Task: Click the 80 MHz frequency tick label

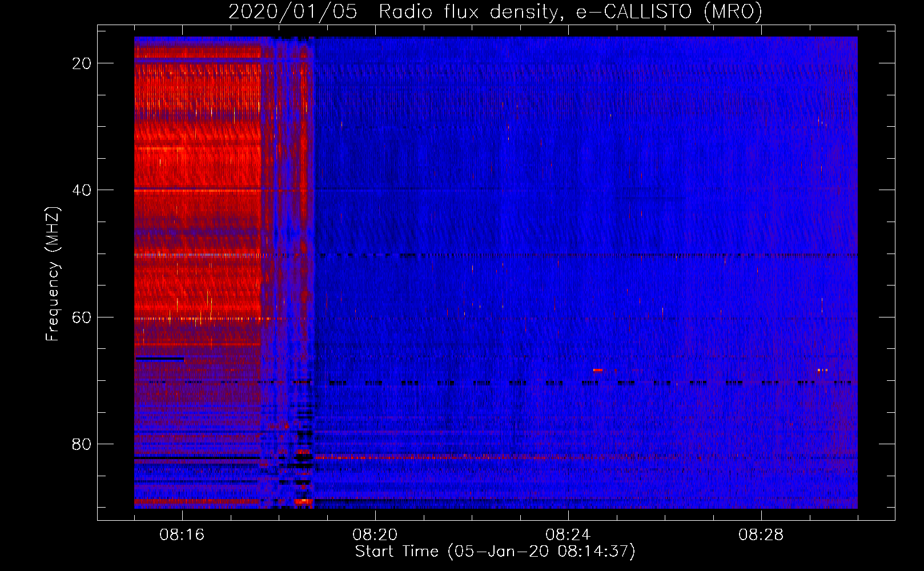Action: pyautogui.click(x=82, y=444)
